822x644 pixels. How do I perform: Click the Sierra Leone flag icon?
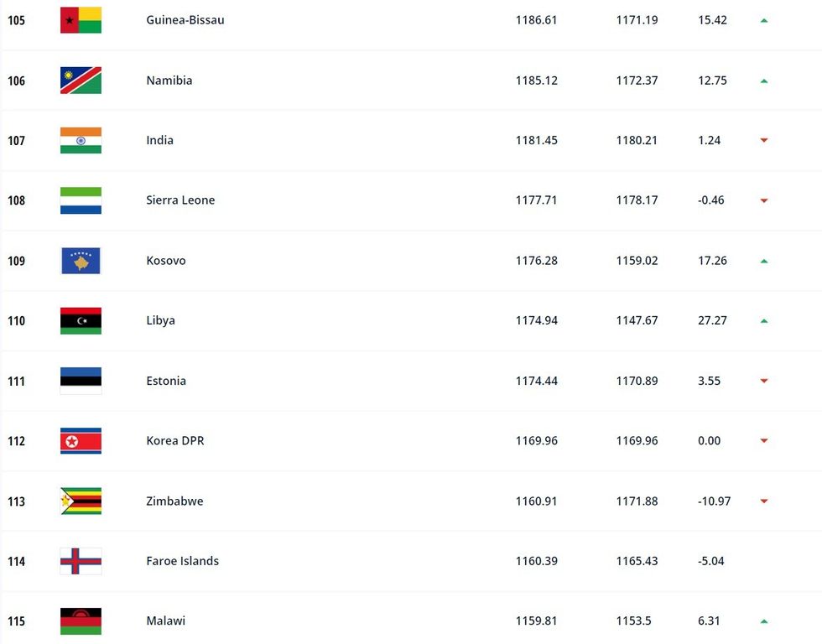coord(81,200)
